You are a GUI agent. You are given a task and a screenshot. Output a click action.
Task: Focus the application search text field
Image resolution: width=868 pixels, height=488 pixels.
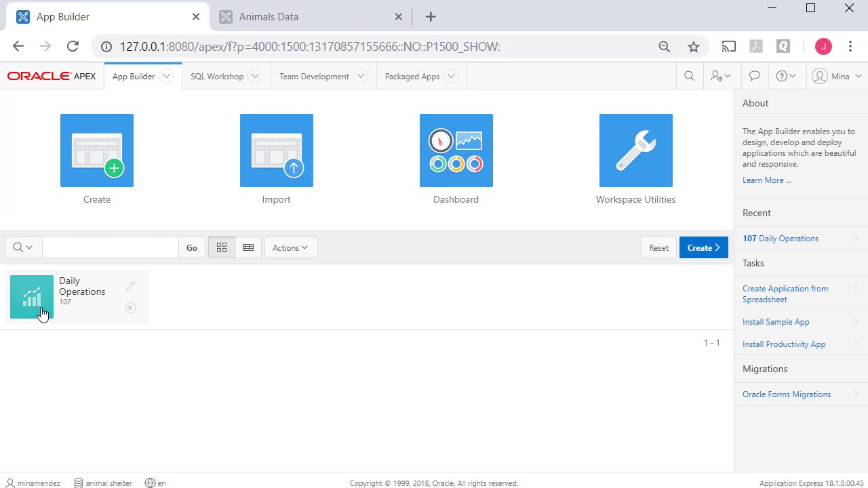coord(111,247)
